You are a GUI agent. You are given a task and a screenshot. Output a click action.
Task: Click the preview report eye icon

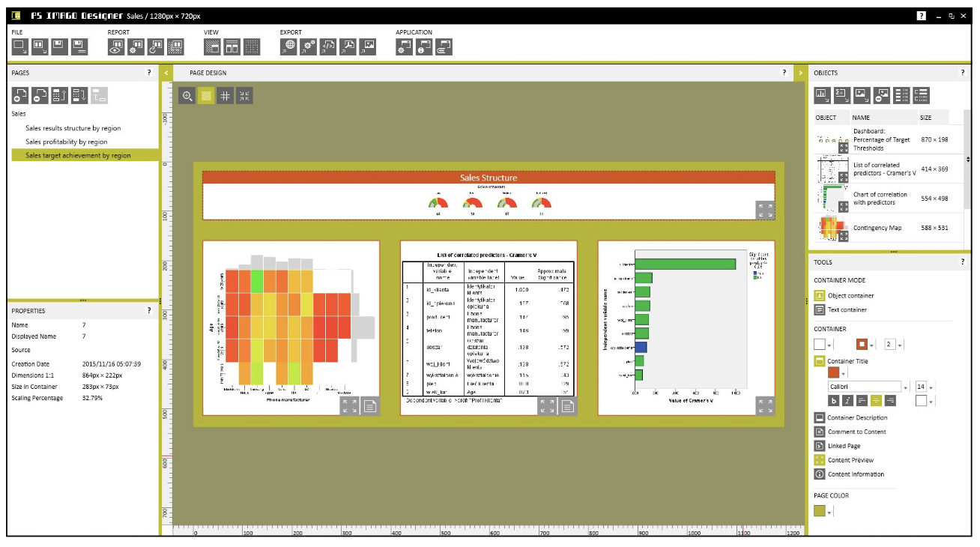pos(115,47)
